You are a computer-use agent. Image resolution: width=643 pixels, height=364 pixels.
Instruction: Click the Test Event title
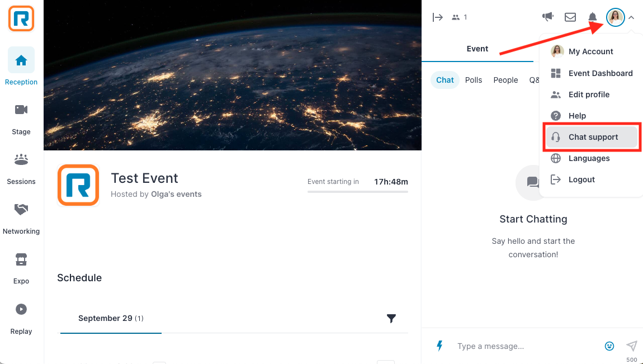point(144,178)
